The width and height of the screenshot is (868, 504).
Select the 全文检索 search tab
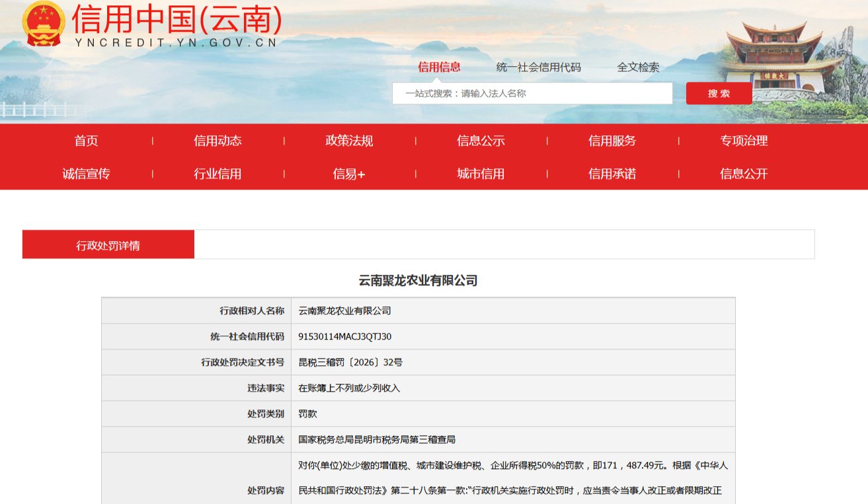pyautogui.click(x=638, y=67)
